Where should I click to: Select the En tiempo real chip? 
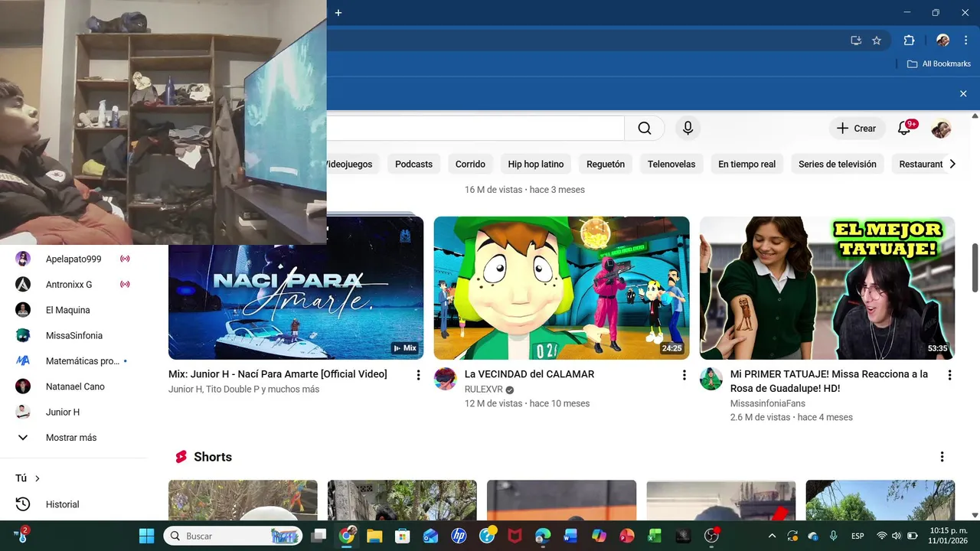[x=746, y=164]
